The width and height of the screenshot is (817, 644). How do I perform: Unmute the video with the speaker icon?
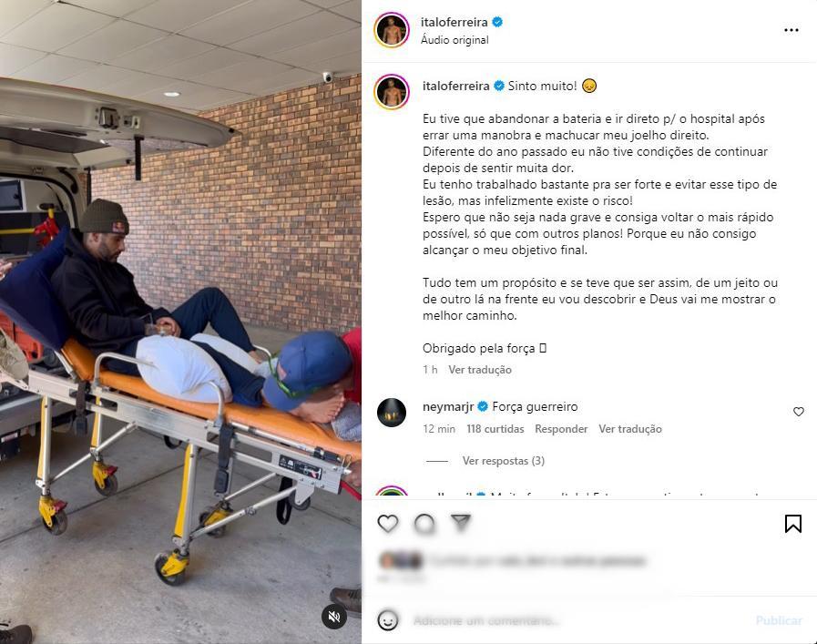[334, 617]
